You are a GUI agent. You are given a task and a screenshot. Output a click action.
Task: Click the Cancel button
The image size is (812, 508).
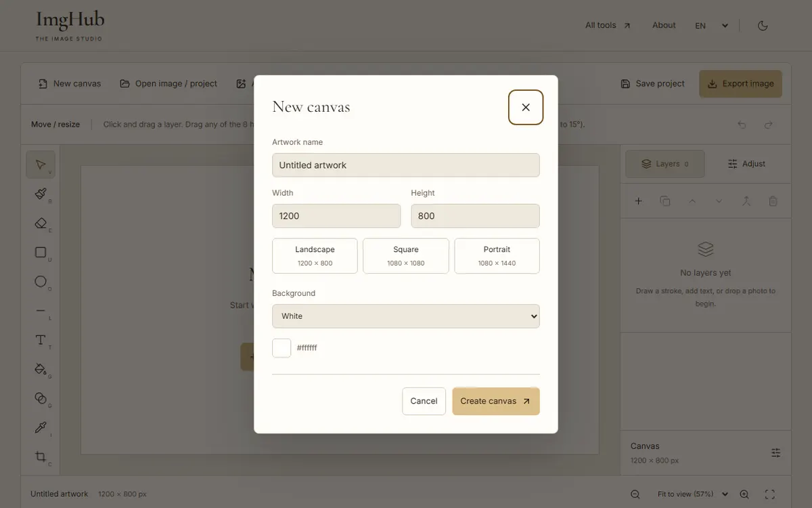(x=424, y=401)
